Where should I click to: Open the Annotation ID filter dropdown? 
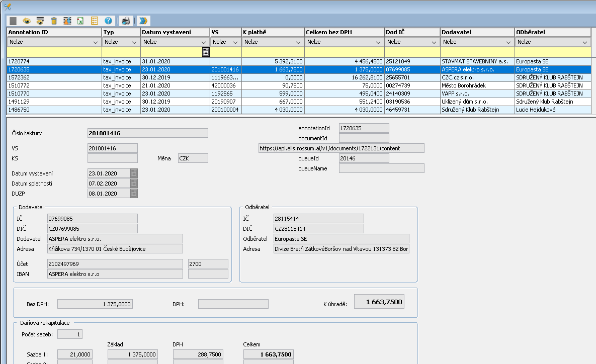(x=96, y=42)
